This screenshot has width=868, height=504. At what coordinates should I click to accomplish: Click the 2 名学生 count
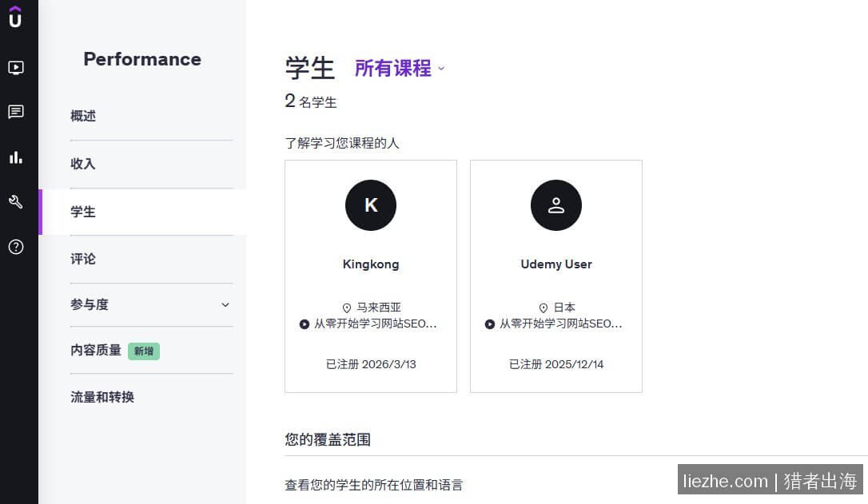coord(311,101)
